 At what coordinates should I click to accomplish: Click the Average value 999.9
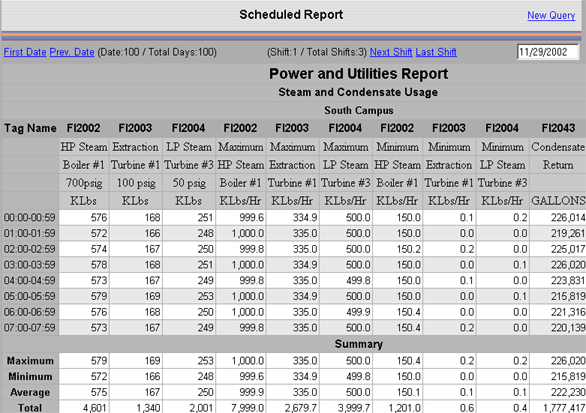[x=252, y=392]
